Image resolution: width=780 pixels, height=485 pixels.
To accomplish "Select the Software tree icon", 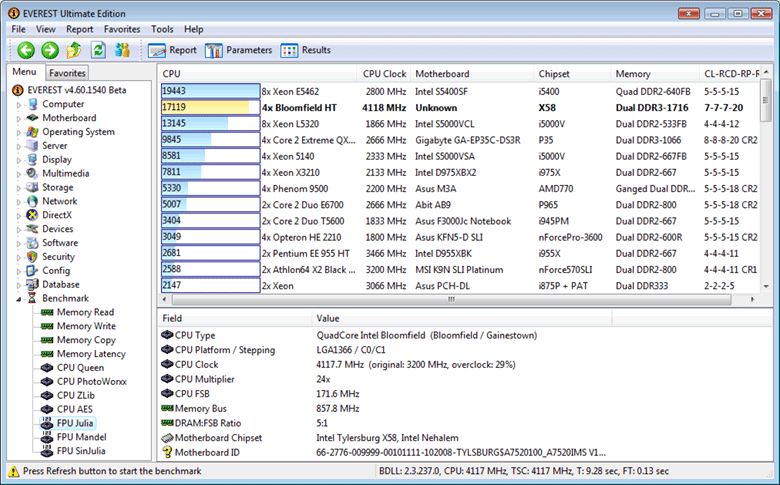I will pyautogui.click(x=32, y=243).
